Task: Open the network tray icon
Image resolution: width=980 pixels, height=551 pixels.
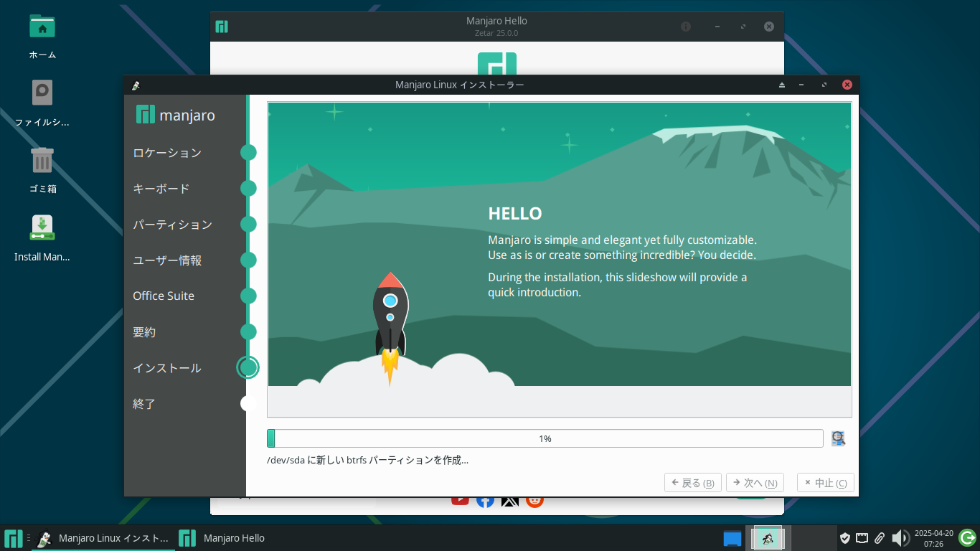Action: tap(862, 538)
